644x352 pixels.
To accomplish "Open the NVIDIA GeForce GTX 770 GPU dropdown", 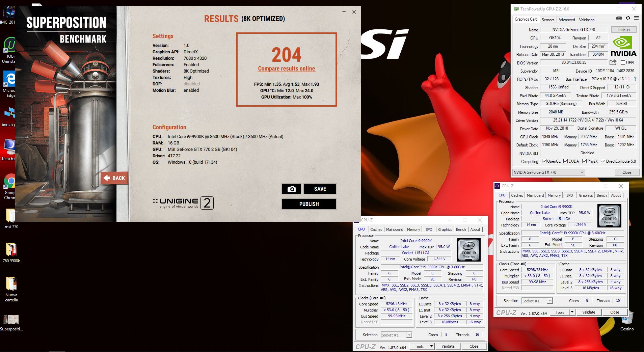I will (x=548, y=172).
